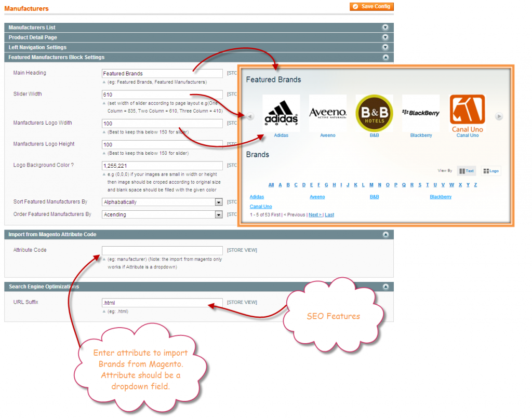The image size is (532, 419).
Task: Open Sort Featured Manufacturers By dropdown
Action: tap(162, 202)
